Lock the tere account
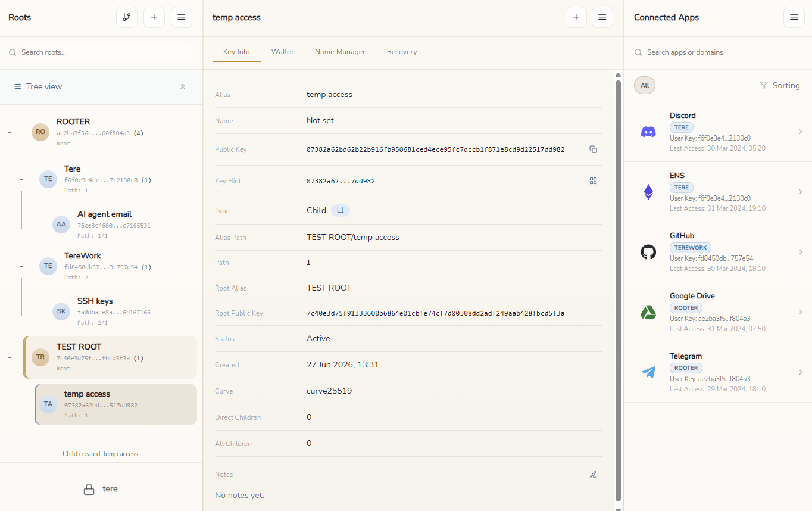The image size is (812, 511). tap(101, 489)
